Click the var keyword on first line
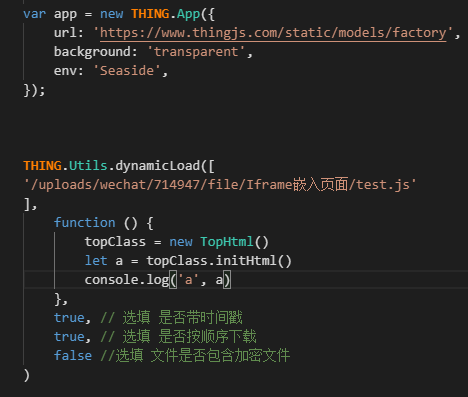This screenshot has width=468, height=397. (34, 14)
